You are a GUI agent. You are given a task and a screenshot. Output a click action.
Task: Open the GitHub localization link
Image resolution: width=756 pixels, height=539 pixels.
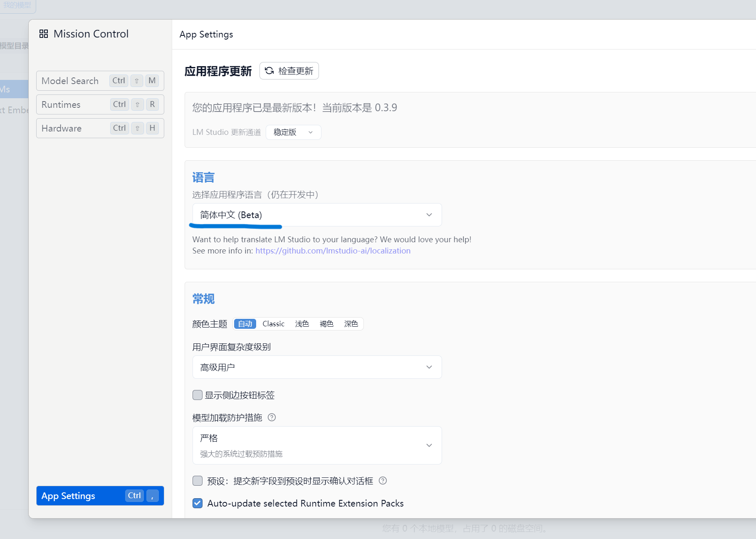[333, 251]
